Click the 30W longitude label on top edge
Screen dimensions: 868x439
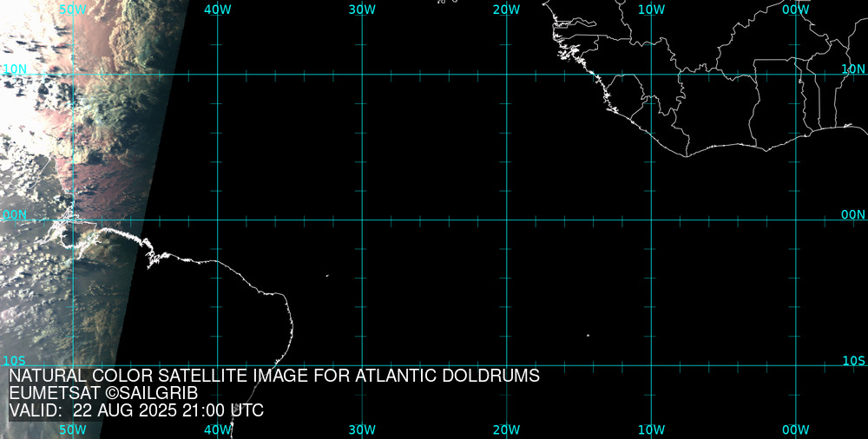click(x=363, y=10)
